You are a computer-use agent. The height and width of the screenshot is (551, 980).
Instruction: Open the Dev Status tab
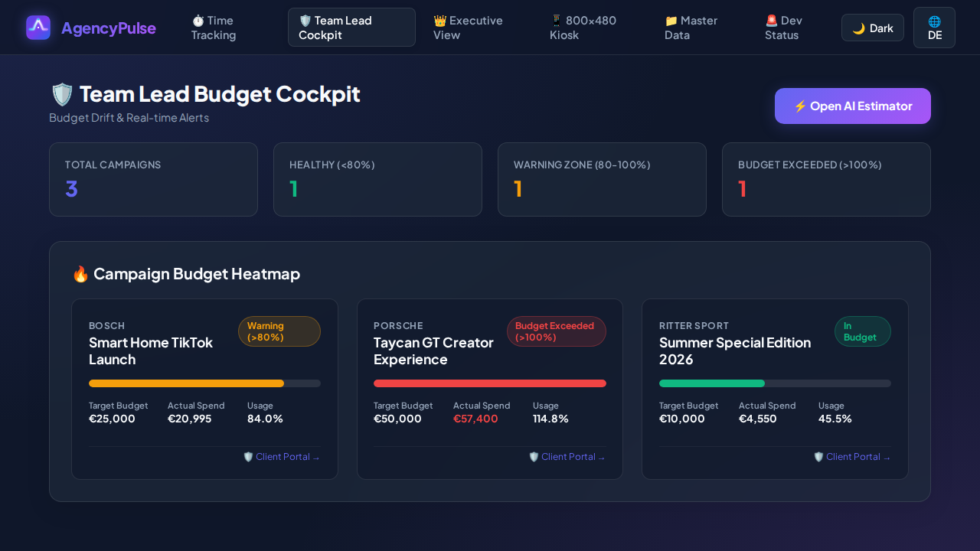[792, 28]
